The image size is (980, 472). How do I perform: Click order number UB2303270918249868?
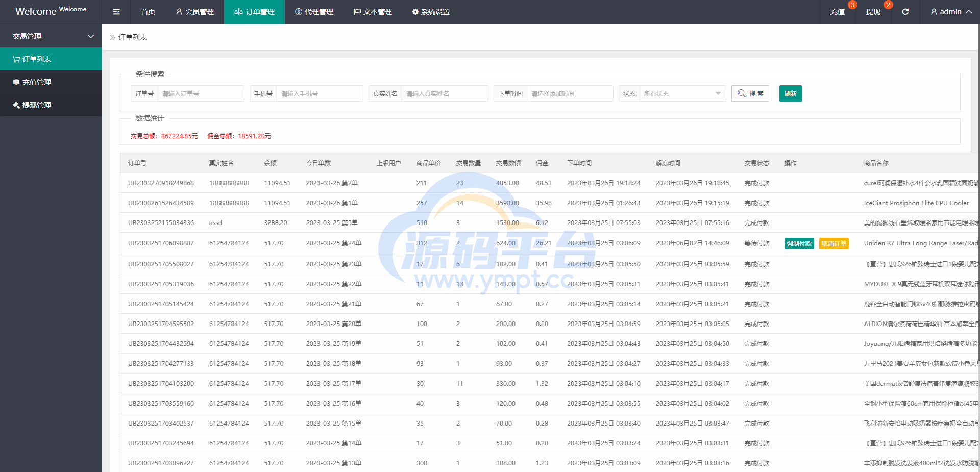161,183
